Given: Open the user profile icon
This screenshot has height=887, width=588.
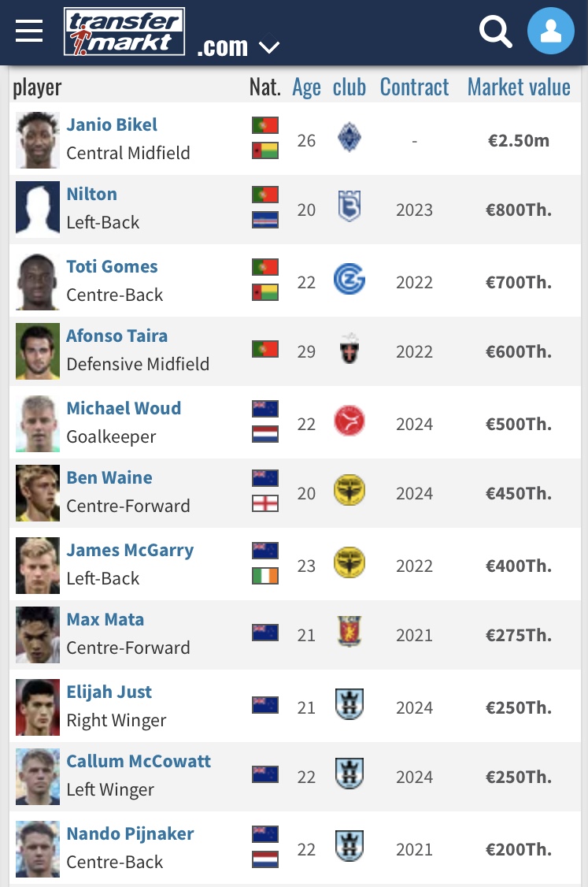Looking at the screenshot, I should (x=551, y=32).
